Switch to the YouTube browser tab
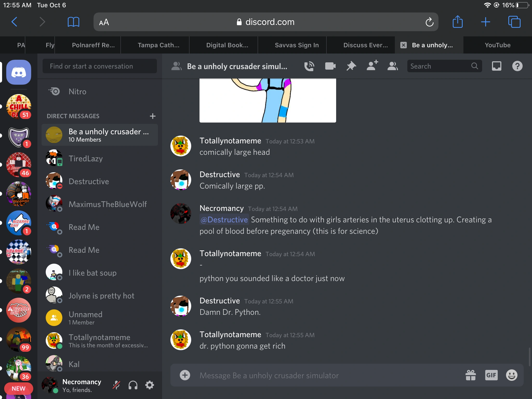Screen dimensions: 532x399 pos(497,45)
